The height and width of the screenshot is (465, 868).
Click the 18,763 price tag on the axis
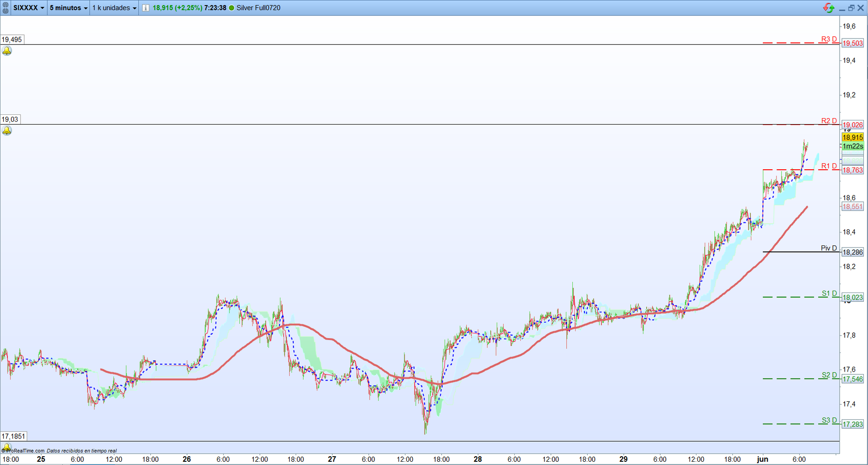(853, 170)
